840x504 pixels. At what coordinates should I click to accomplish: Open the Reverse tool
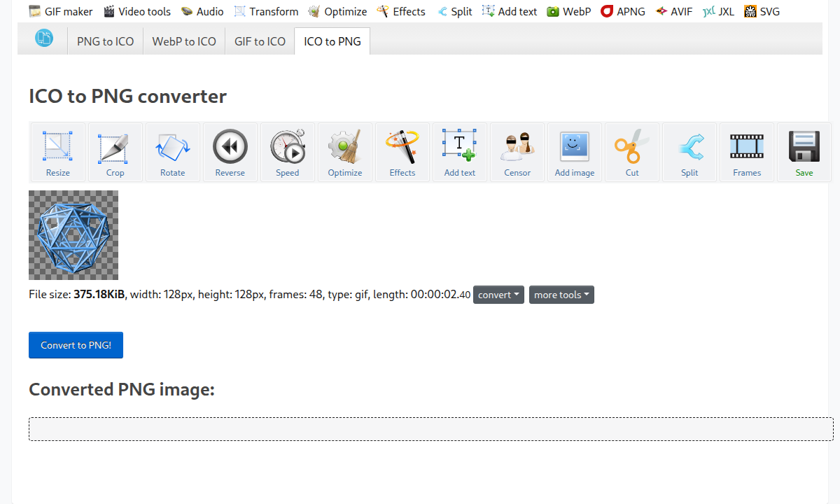pos(230,153)
